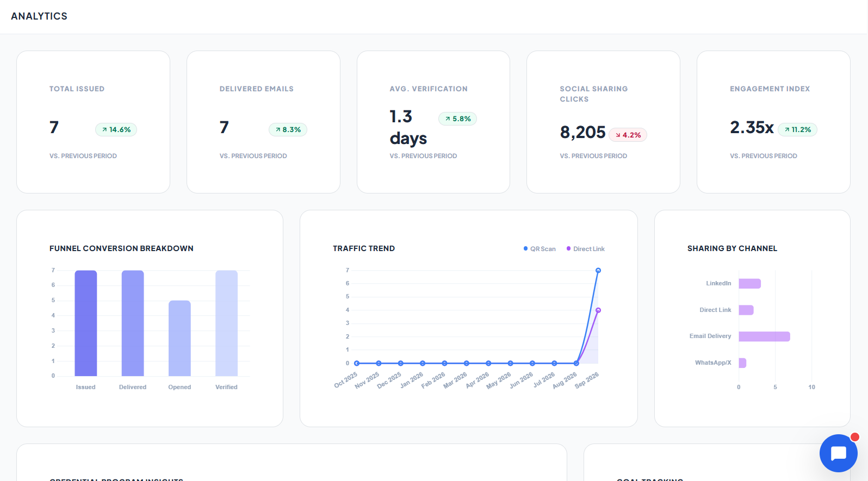
Task: Click the ANALYTICS page heading
Action: pos(39,16)
